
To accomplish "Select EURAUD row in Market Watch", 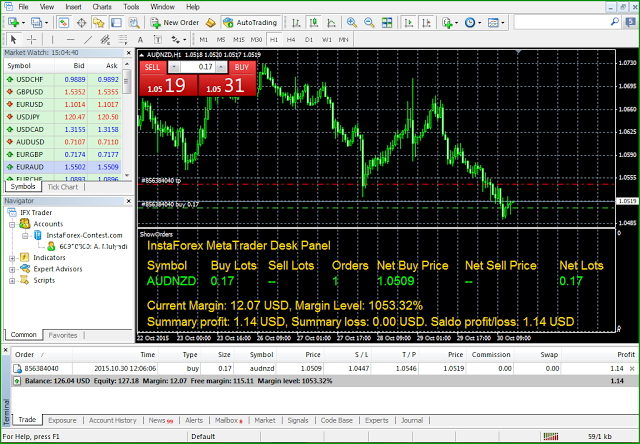I will coord(62,167).
